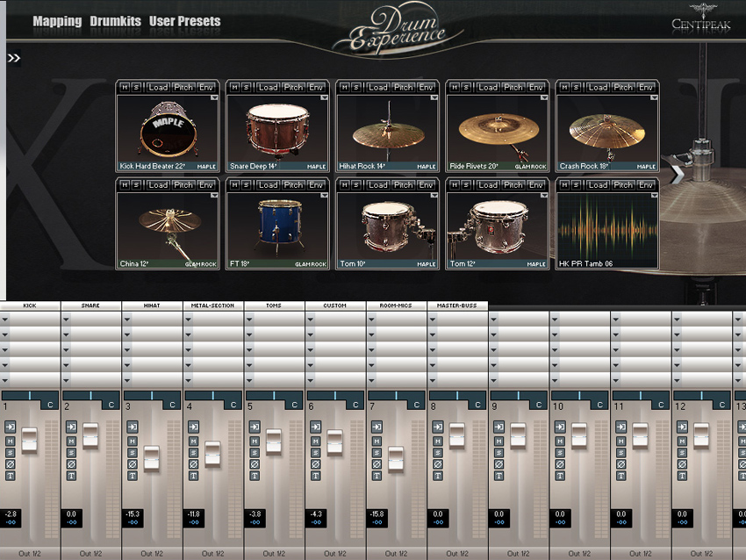Click the T button on channel 3 HIHAT

(133, 476)
